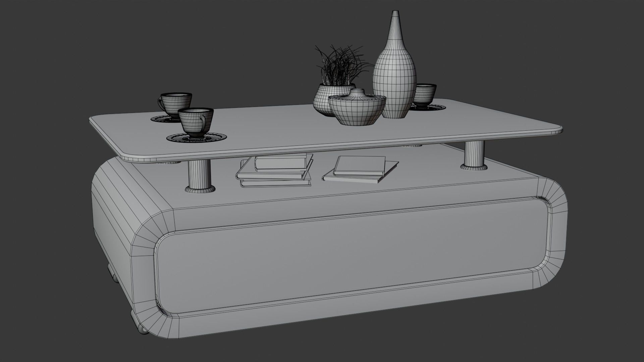
Task: Select the lidded bowl beside the vase
Action: click(357, 108)
